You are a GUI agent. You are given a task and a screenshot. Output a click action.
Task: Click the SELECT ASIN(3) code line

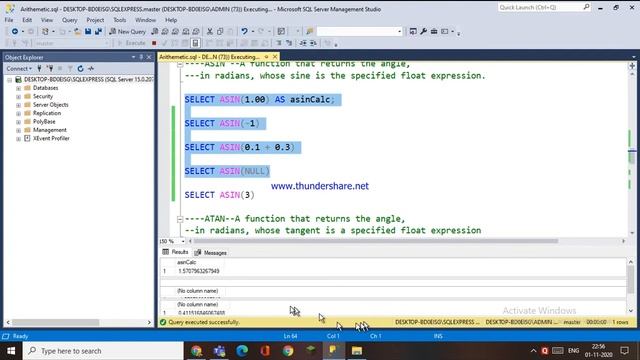point(219,195)
